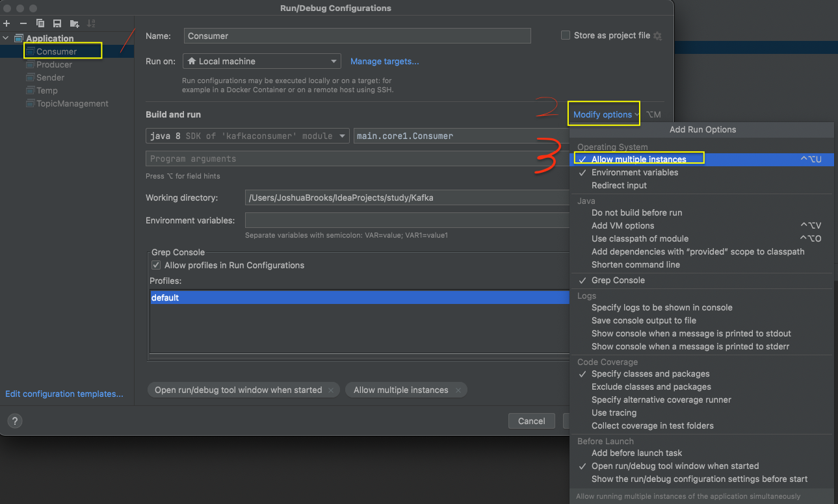838x504 pixels.
Task: Open the java 8 SDK module dropdown
Action: pyautogui.click(x=248, y=136)
